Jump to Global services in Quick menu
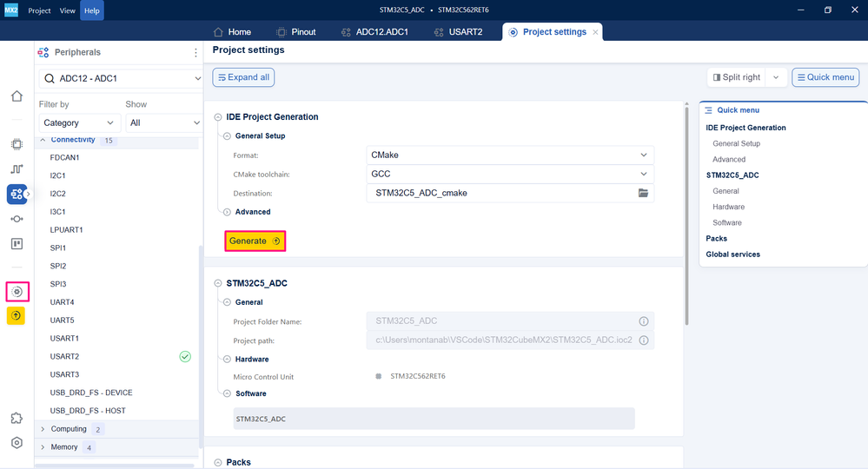This screenshot has height=469, width=868. [733, 254]
